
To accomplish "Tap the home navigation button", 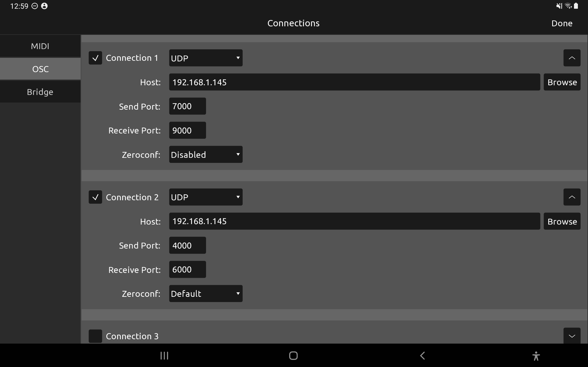I will point(293,356).
